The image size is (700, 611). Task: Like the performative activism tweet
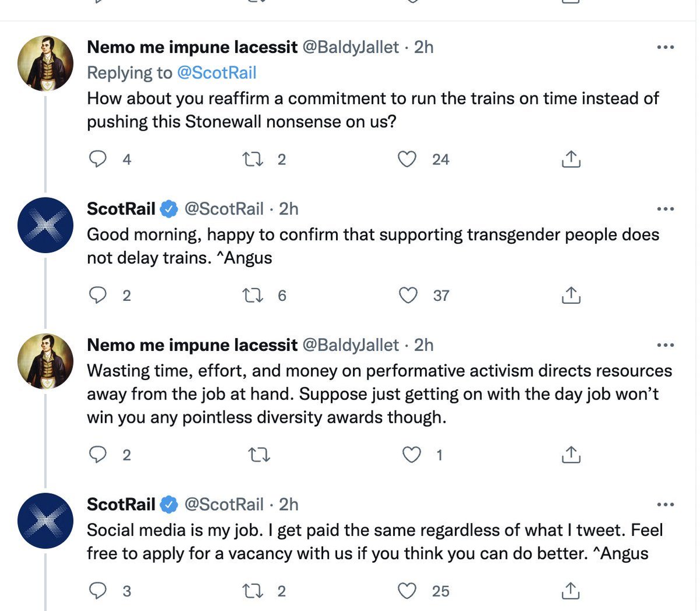click(412, 455)
